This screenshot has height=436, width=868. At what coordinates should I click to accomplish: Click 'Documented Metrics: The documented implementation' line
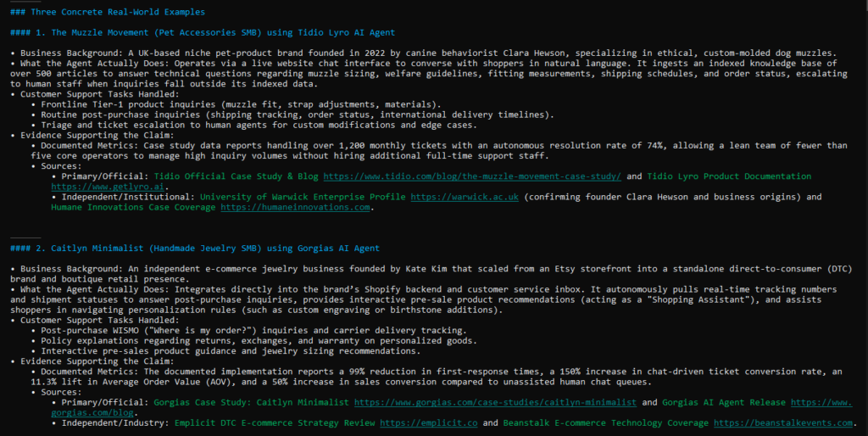tap(437, 377)
